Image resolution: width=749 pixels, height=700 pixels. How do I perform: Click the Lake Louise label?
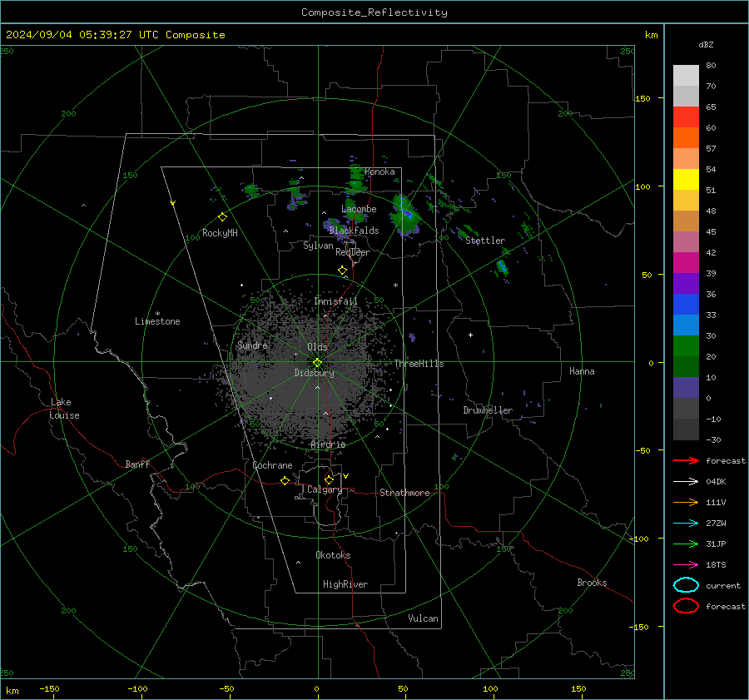(x=64, y=409)
